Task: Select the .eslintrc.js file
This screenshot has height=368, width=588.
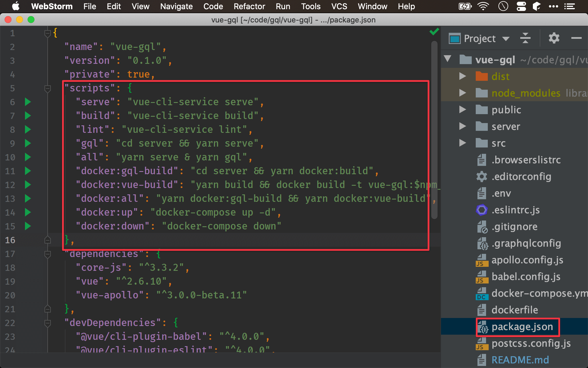Action: coord(516,210)
